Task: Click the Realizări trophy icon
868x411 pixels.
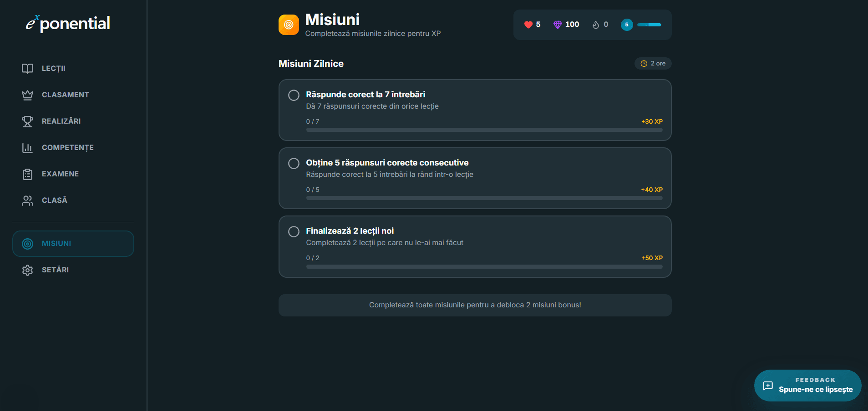Action: (27, 121)
